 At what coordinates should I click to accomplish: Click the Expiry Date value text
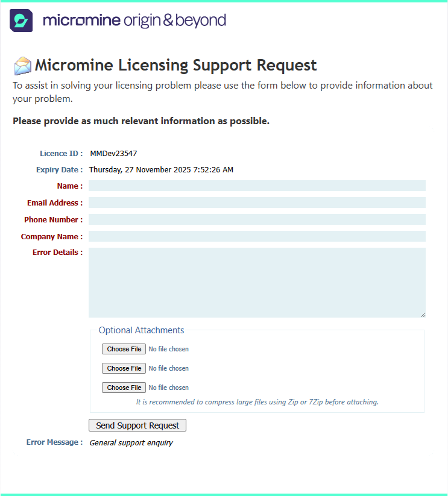161,170
